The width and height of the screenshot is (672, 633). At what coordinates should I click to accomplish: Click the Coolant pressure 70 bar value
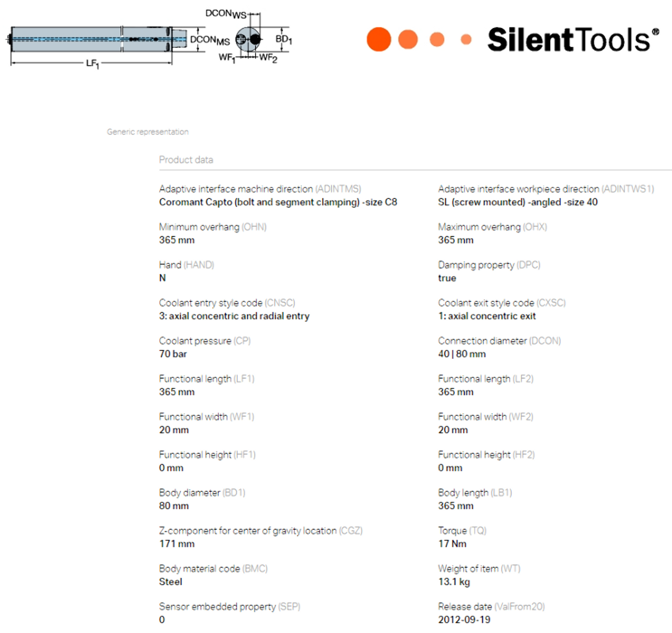[x=173, y=354]
